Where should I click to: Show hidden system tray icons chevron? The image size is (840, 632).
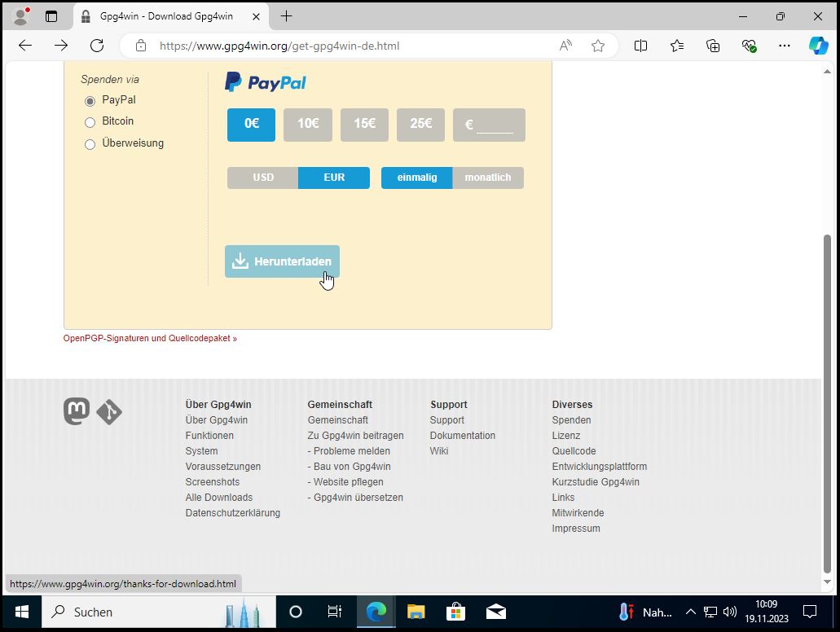tap(690, 612)
